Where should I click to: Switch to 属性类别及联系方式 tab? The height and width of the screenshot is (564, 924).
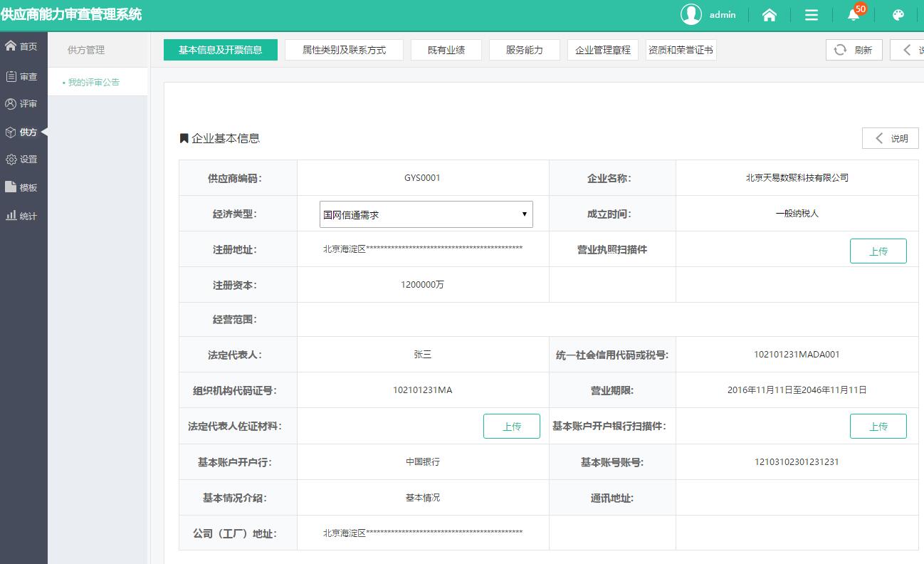pyautogui.click(x=344, y=50)
